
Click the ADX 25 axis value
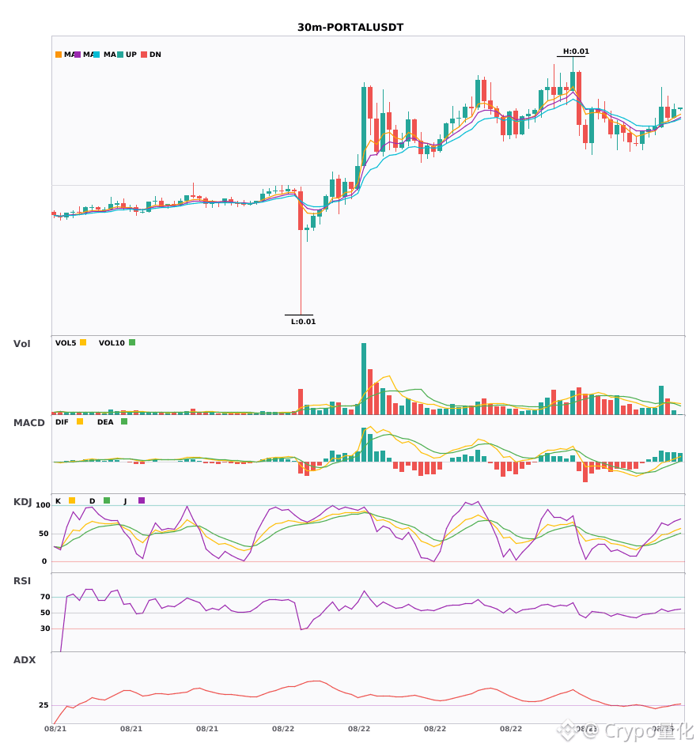[x=44, y=705]
